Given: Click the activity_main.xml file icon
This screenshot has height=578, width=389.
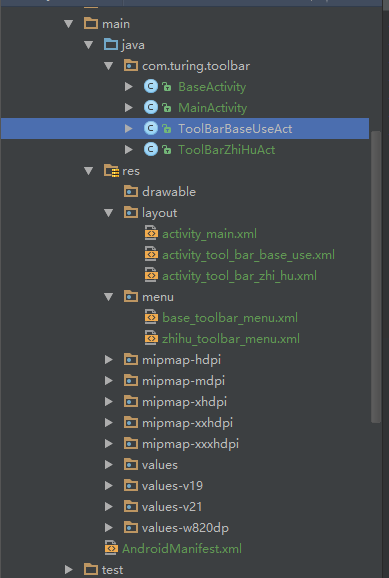Looking at the screenshot, I should (x=151, y=233).
